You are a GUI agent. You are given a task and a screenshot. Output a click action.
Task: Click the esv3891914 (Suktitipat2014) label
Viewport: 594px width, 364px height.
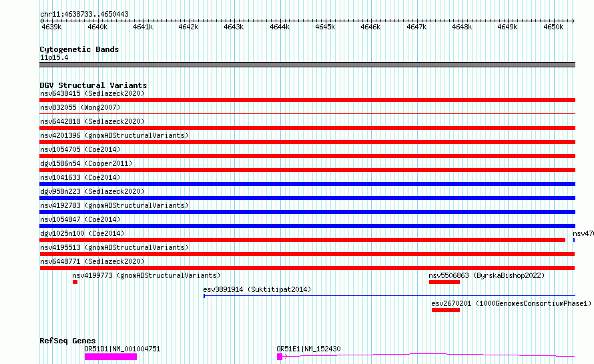257,289
